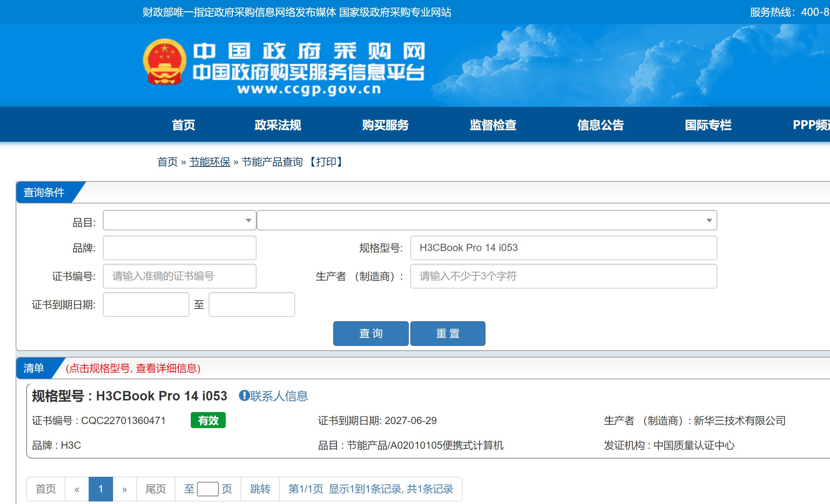Open 政采法规 navigation menu
The image size is (830, 504).
(x=278, y=125)
